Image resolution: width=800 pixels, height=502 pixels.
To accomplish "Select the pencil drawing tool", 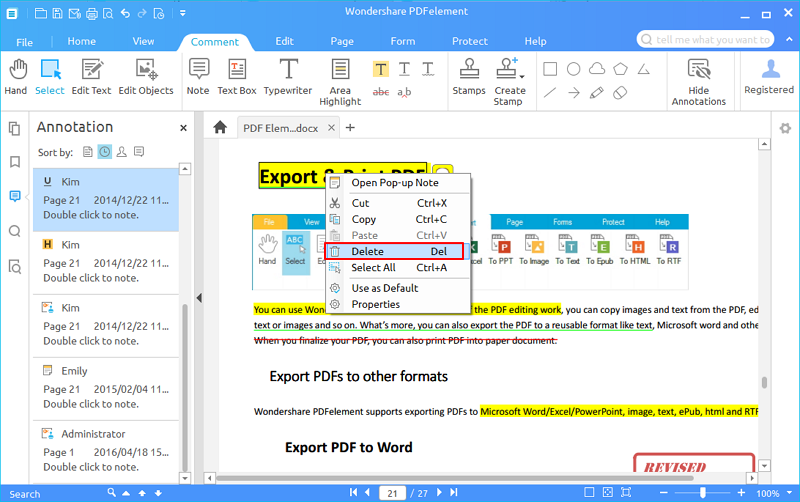I will (597, 92).
